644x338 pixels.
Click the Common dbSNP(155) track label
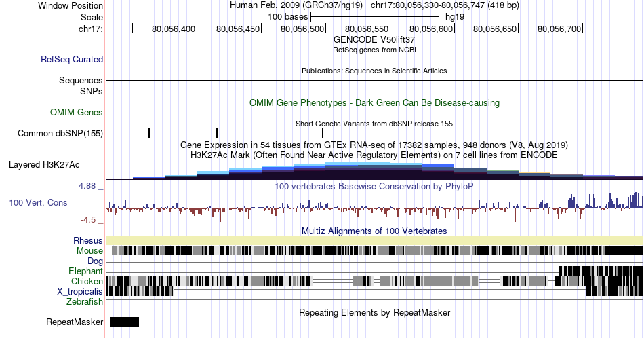click(60, 133)
